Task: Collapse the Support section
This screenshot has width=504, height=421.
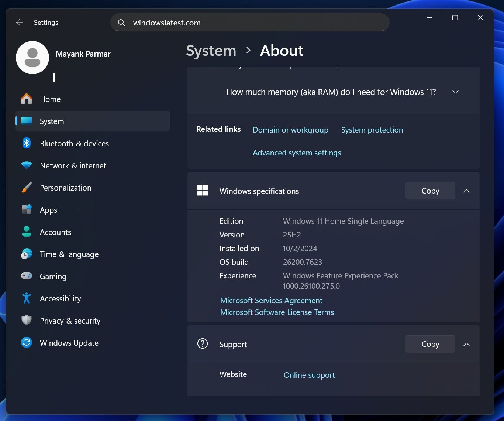Action: [x=466, y=344]
